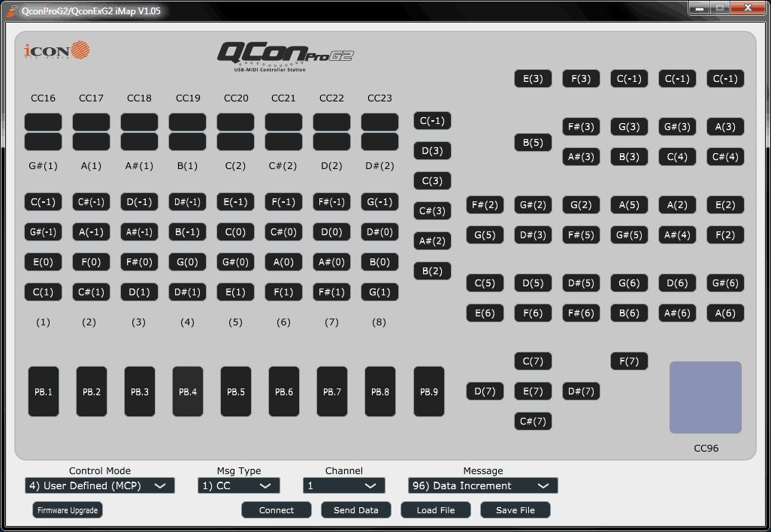Open the Msg Type dropdown

(238, 485)
